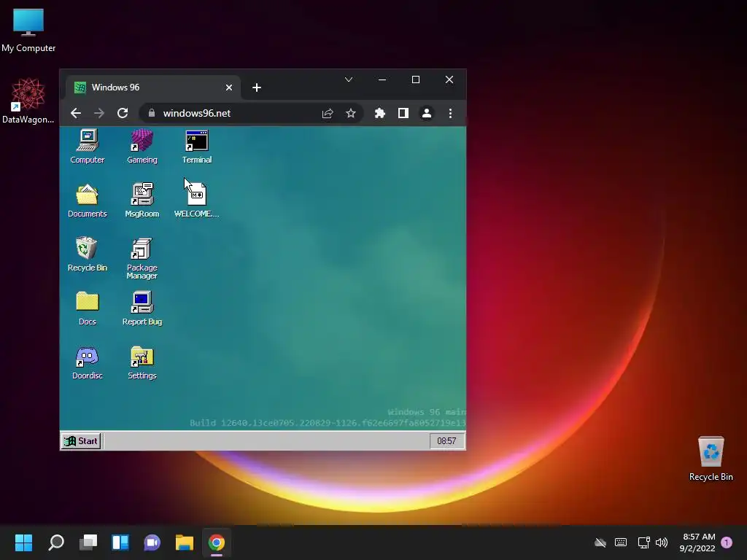Open the 8:57 AM date and time
Image resolution: width=747 pixels, height=560 pixels.
coord(698,542)
